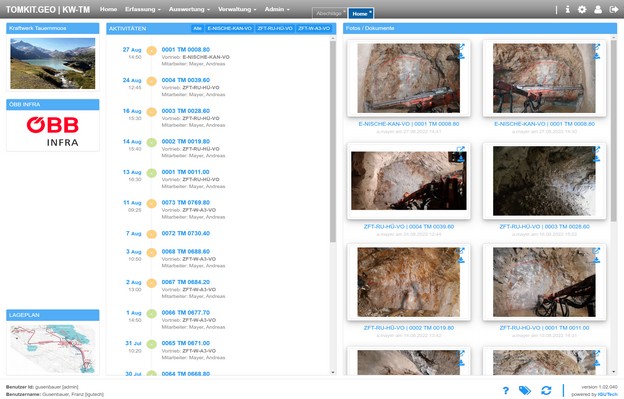Open the user profile icon
The width and height of the screenshot is (624, 399).
coord(598,10)
